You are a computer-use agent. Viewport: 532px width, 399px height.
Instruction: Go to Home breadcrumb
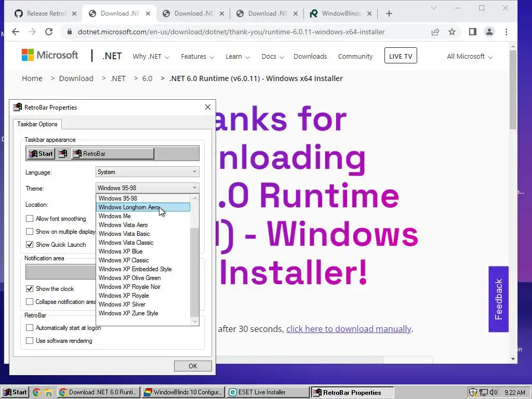(x=32, y=78)
